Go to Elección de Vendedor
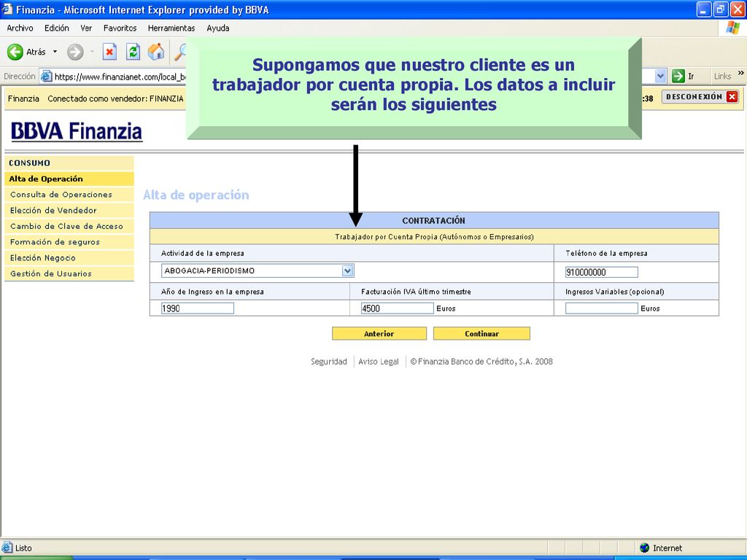This screenshot has height=560, width=747. 69,211
